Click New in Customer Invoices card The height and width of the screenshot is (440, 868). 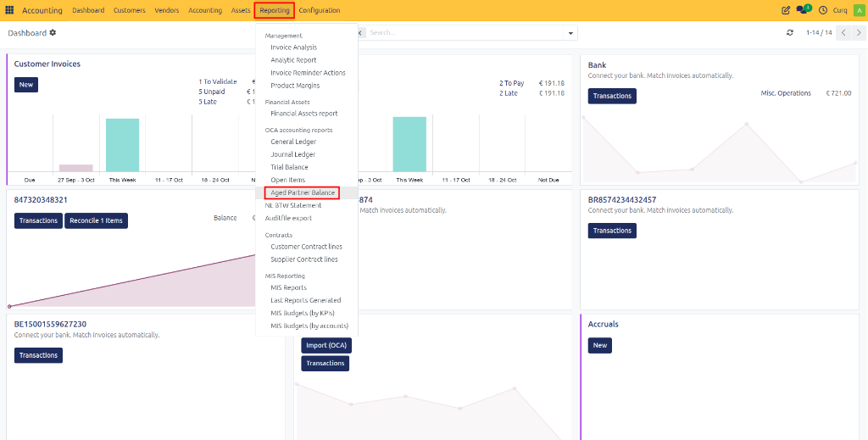coord(26,85)
